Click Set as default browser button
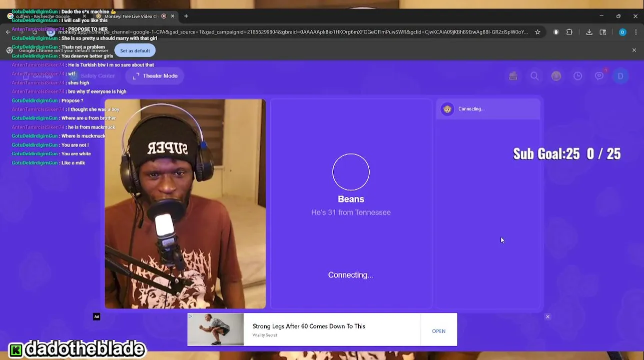This screenshot has width=644, height=360. click(x=135, y=50)
